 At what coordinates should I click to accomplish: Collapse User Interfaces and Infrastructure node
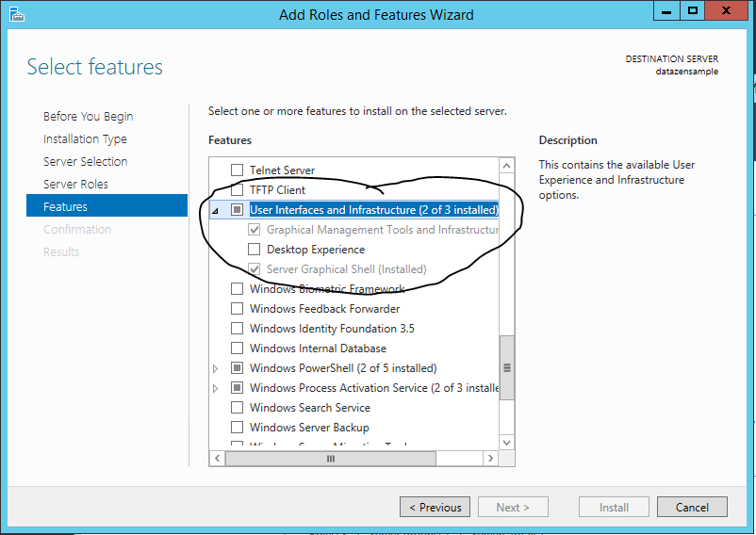pyautogui.click(x=216, y=211)
